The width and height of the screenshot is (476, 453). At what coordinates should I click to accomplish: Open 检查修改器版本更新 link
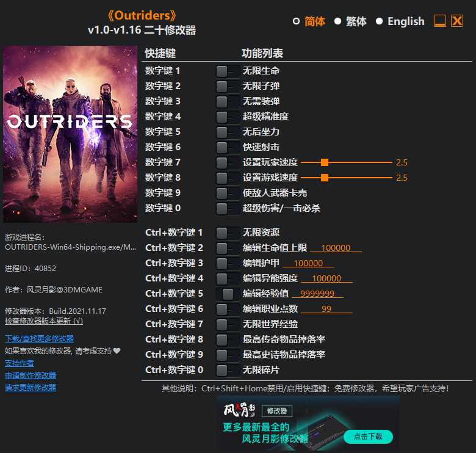(x=44, y=321)
